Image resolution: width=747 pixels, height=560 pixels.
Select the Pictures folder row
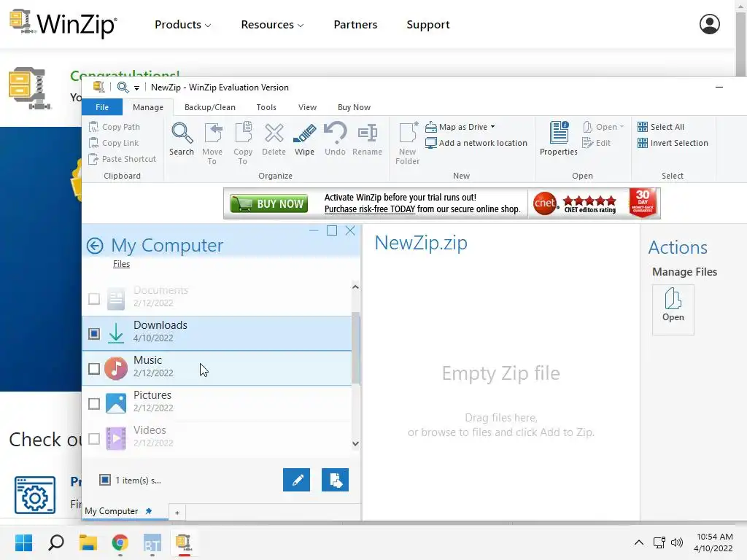217,403
